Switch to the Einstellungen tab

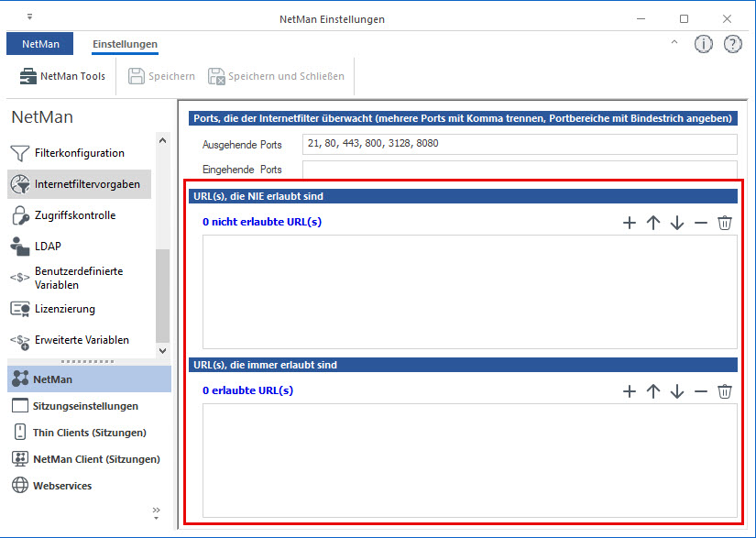(125, 44)
